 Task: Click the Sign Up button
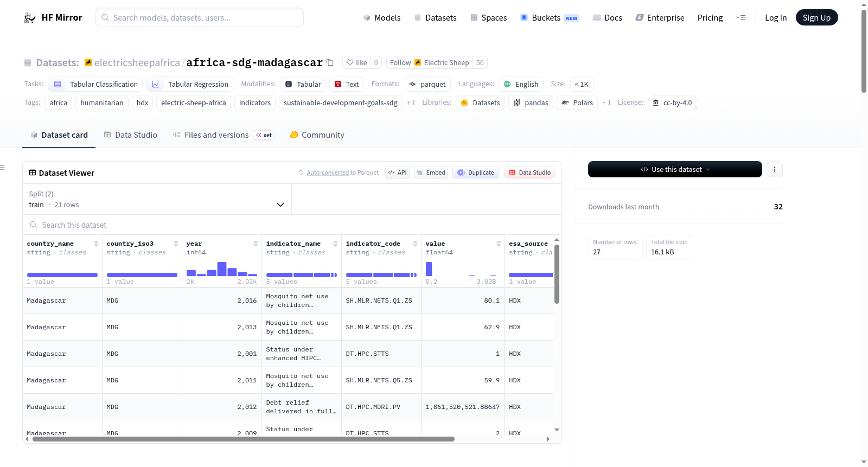[816, 18]
